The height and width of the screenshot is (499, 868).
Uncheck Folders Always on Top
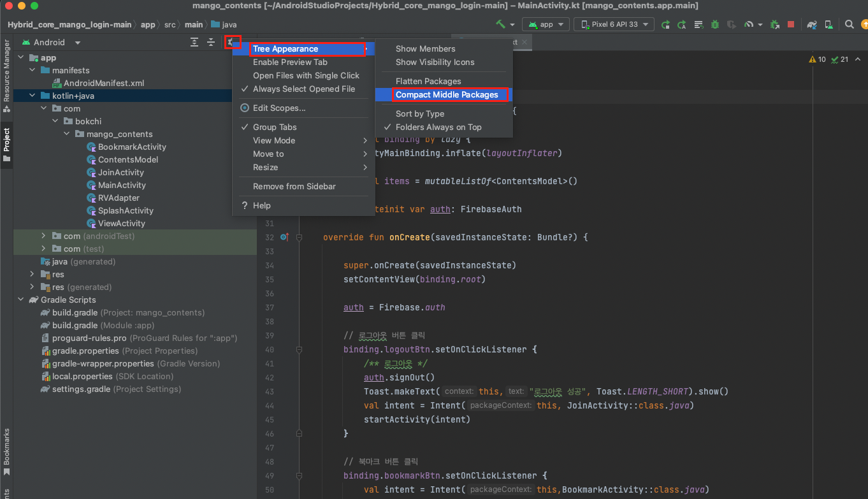(x=438, y=127)
